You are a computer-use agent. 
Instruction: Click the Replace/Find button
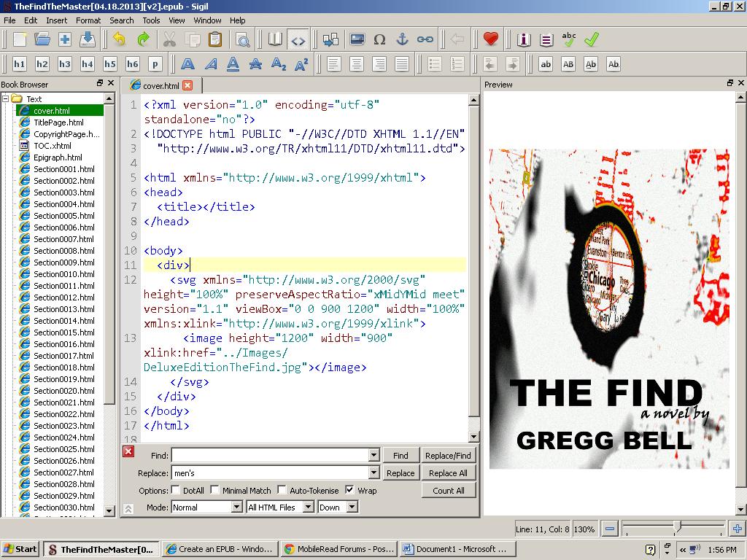click(x=448, y=455)
